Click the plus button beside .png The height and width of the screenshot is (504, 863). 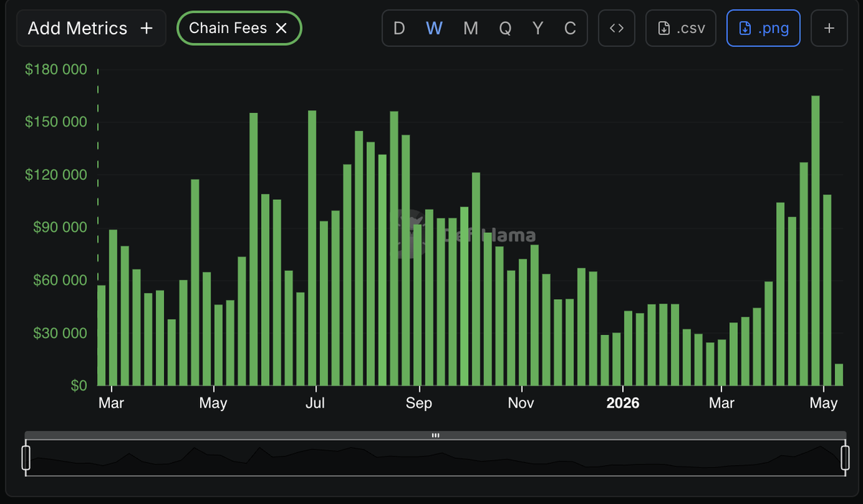(828, 29)
